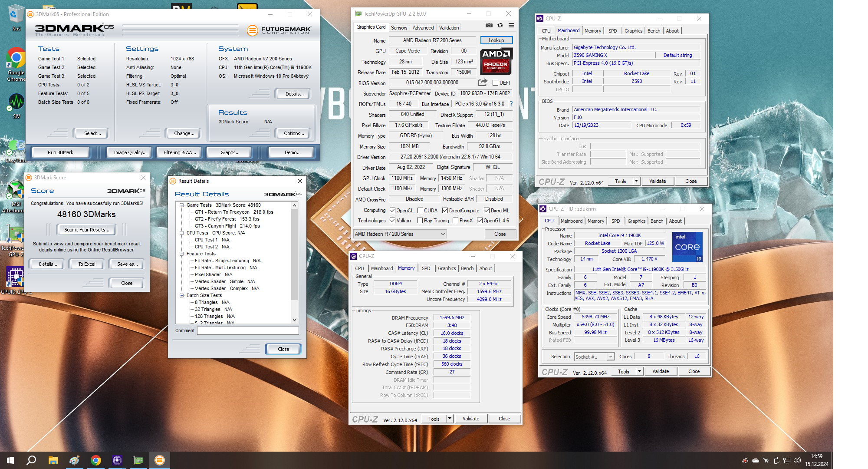Collapse the CPU Tests tree node
The width and height of the screenshot is (868, 469).
coord(182,233)
